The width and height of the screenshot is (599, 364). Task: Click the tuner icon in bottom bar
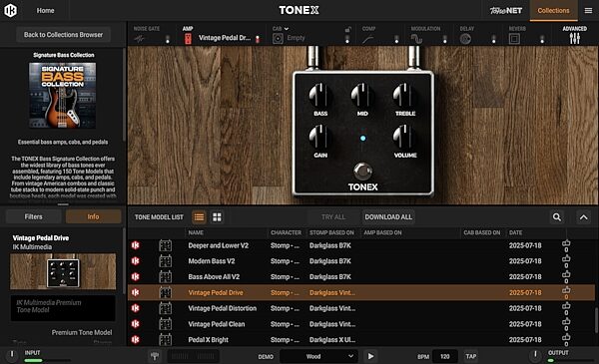(x=155, y=356)
